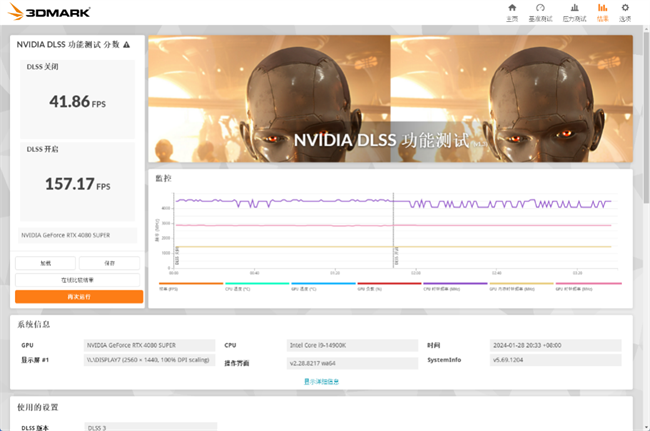Viewport: 650px width, 431px height.
Task: Click the DLSS version value DLSS 3
Action: click(x=150, y=427)
